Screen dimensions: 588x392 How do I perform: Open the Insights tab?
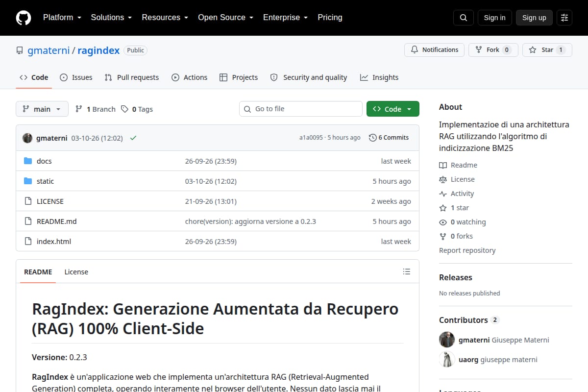click(x=379, y=77)
